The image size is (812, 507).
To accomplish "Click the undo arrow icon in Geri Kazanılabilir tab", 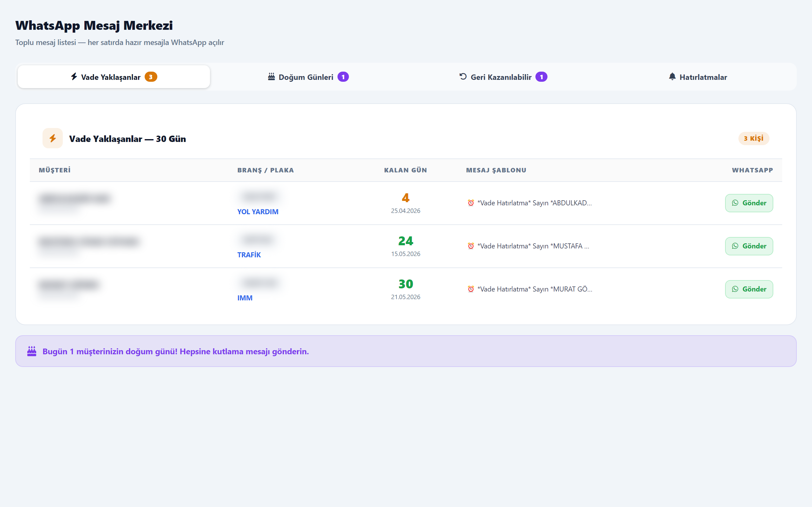I will (463, 76).
